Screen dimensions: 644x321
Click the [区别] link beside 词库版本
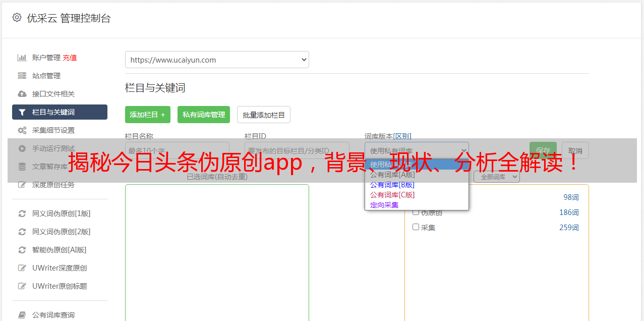pos(402,136)
